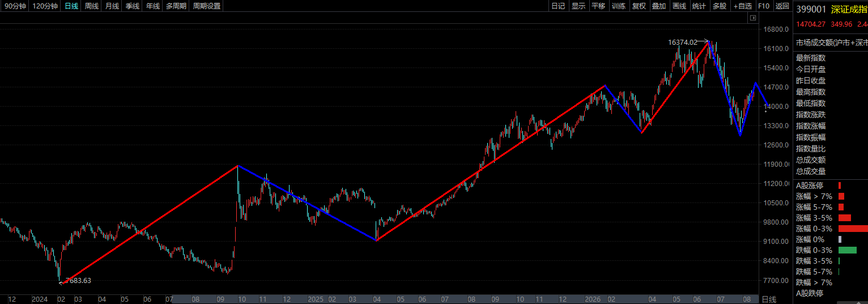Select the 季线 quarterly period tab

coord(133,6)
